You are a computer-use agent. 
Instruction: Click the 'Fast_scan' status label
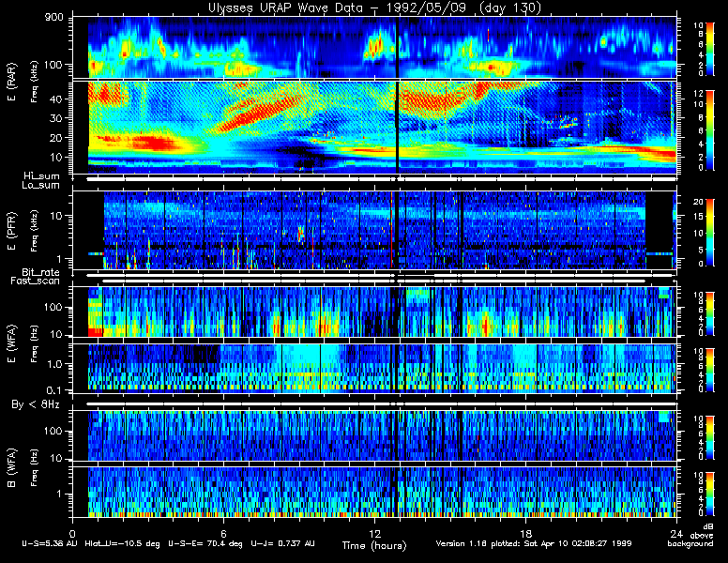[36, 281]
